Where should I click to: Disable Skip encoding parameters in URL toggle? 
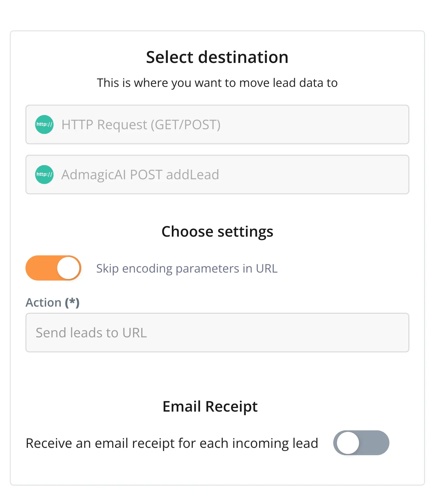pyautogui.click(x=53, y=268)
